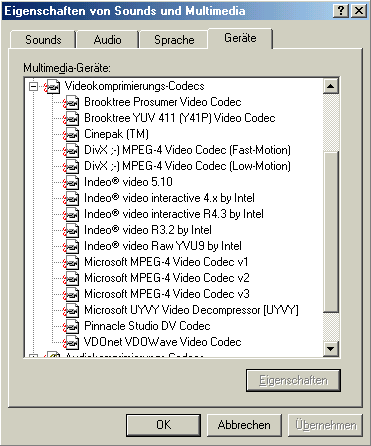Select the Indeo video 5.10 entry
371x446 pixels.
[x=128, y=182]
